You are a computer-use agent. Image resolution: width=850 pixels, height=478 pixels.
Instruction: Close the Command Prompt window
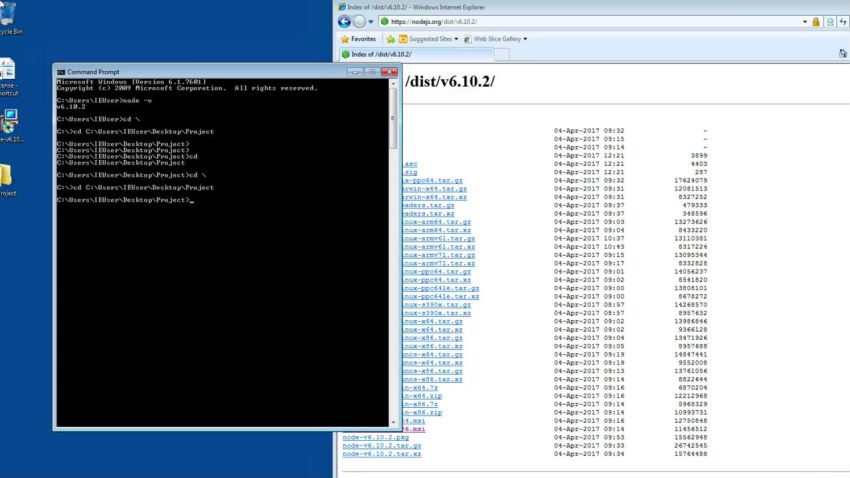point(389,72)
